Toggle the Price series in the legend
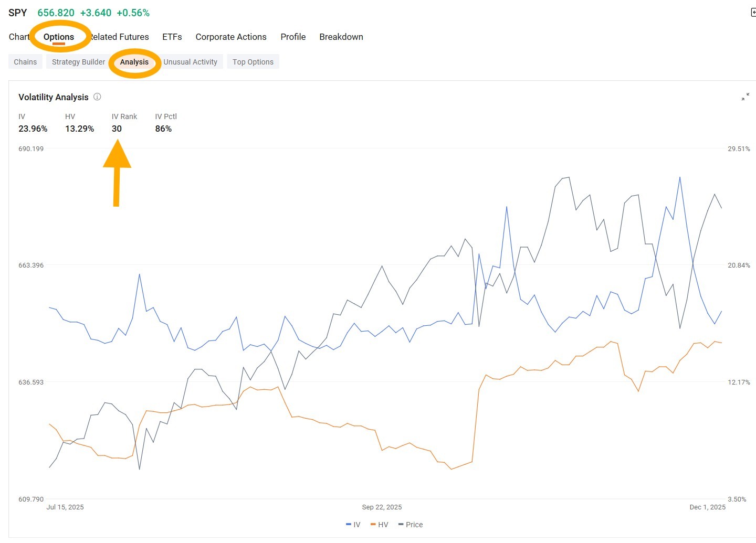The width and height of the screenshot is (756, 543). [x=411, y=525]
